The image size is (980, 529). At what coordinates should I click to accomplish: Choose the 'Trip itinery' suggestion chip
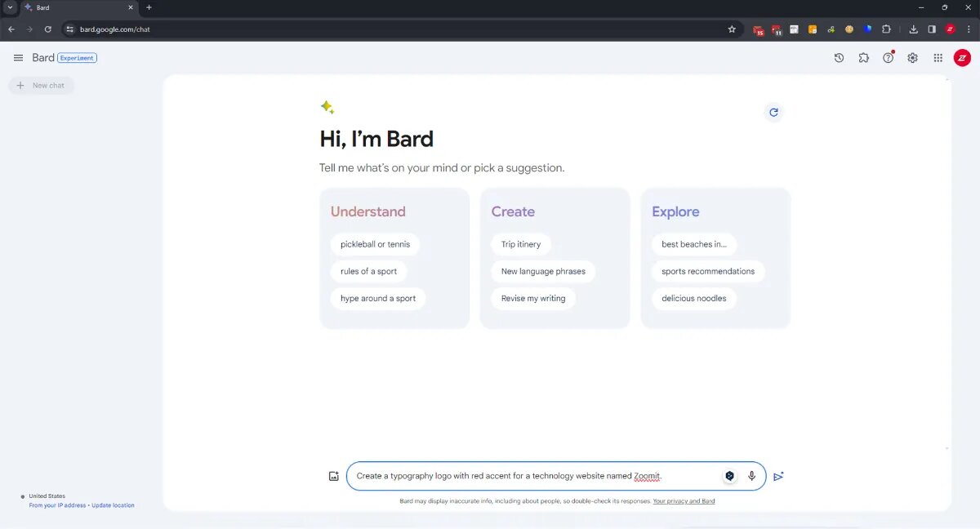(521, 244)
